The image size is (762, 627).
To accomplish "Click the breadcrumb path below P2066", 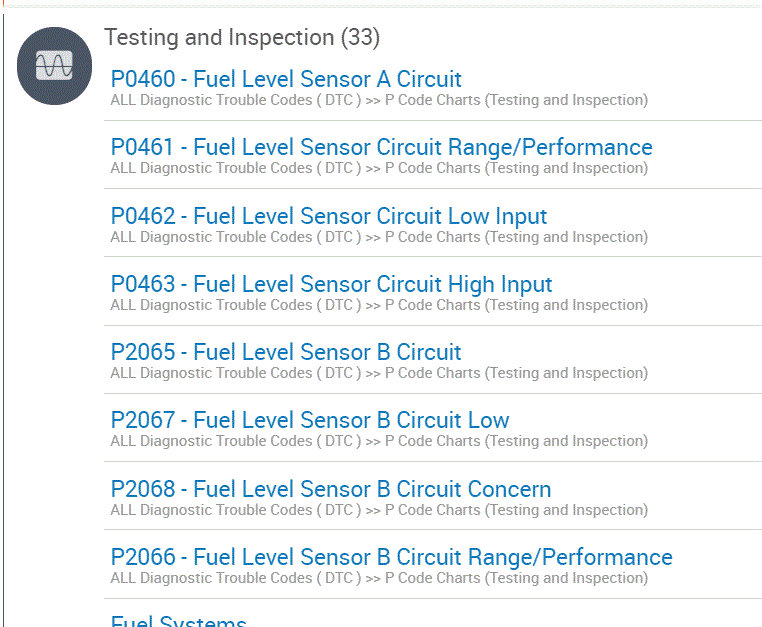I will [x=379, y=578].
